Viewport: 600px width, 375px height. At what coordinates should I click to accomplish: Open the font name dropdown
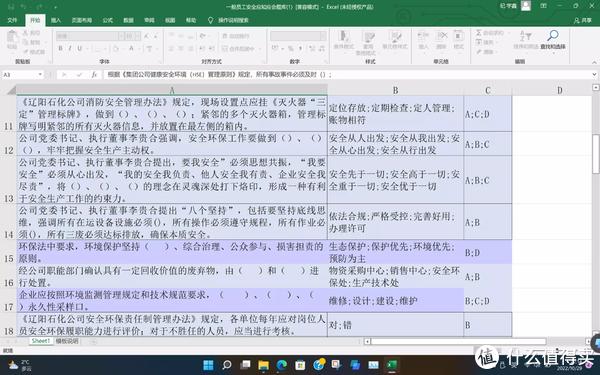coord(121,36)
